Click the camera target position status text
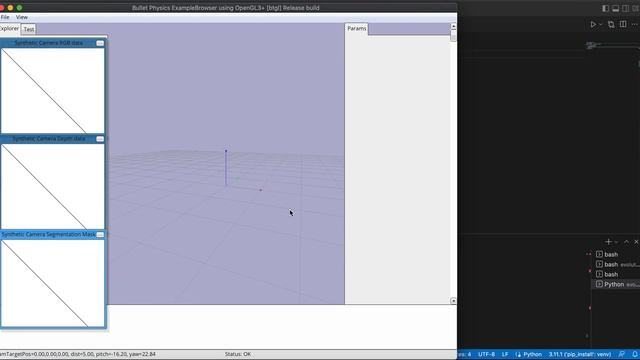The height and width of the screenshot is (360, 640). pos(78,354)
